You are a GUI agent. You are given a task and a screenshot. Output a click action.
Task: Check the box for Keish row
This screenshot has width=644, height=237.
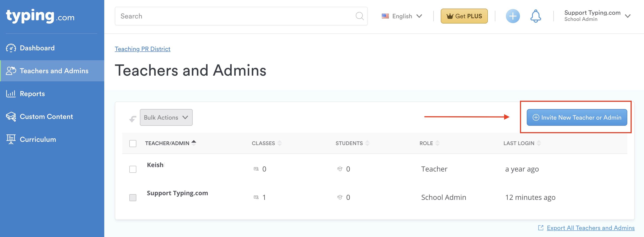click(133, 169)
